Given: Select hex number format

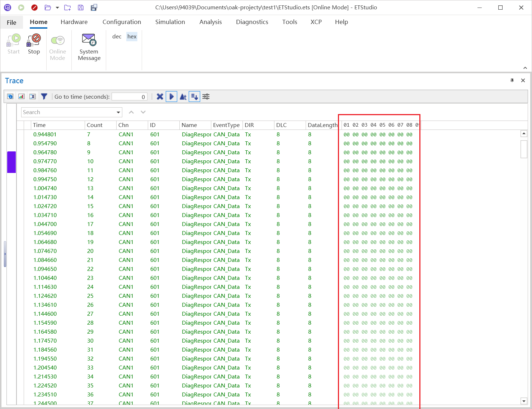Looking at the screenshot, I should click(x=132, y=37).
